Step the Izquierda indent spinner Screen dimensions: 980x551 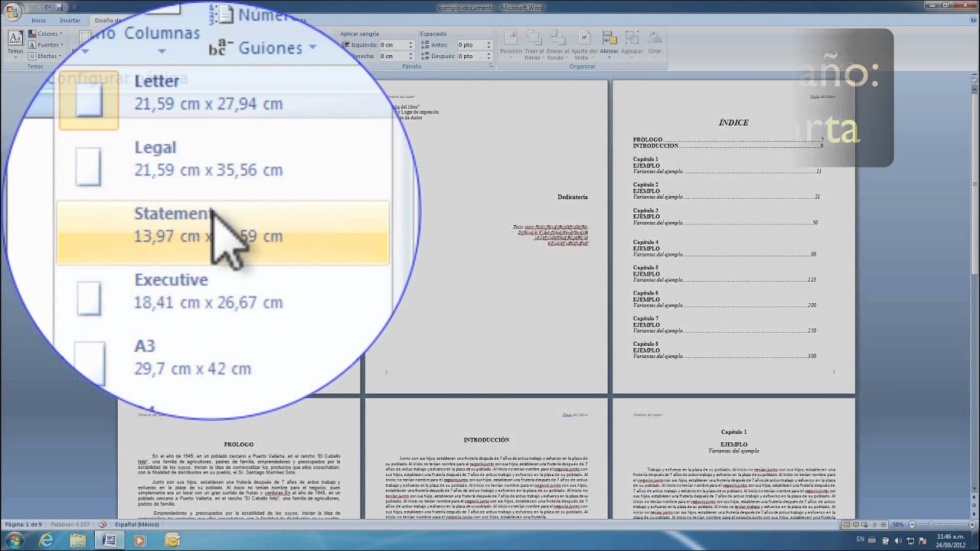pyautogui.click(x=411, y=45)
